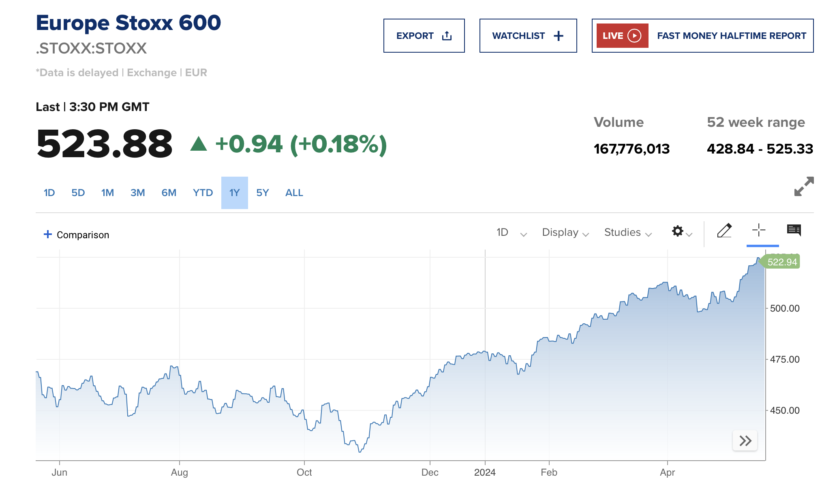Toggle the crosshair tool
Screen dimensions: 822x504
(759, 230)
